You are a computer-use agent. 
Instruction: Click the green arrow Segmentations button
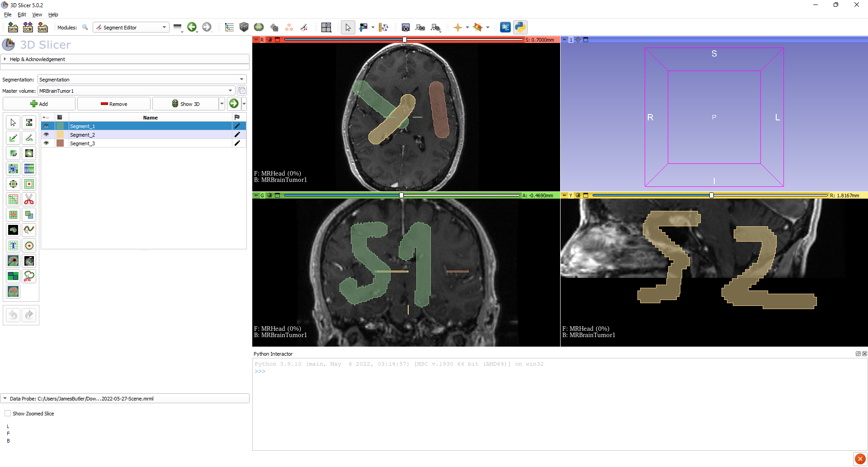234,104
